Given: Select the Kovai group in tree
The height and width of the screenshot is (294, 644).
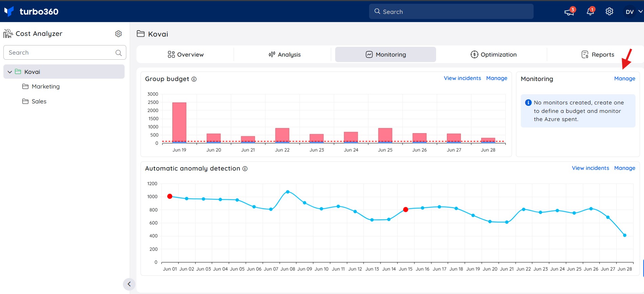Looking at the screenshot, I should pos(64,72).
